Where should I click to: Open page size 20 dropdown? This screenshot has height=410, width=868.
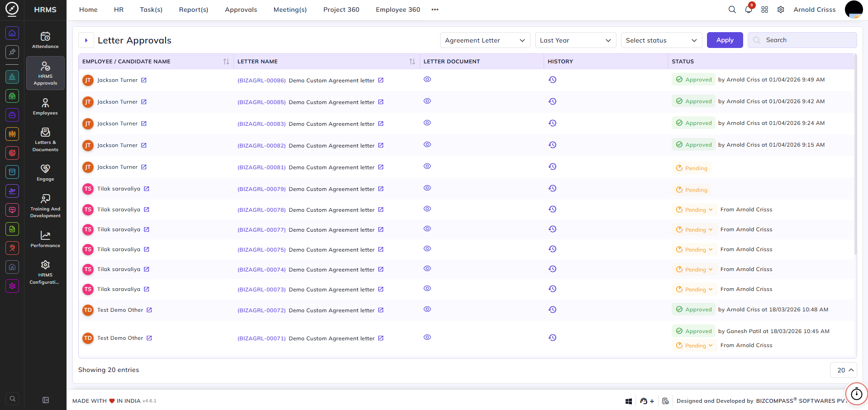click(844, 370)
